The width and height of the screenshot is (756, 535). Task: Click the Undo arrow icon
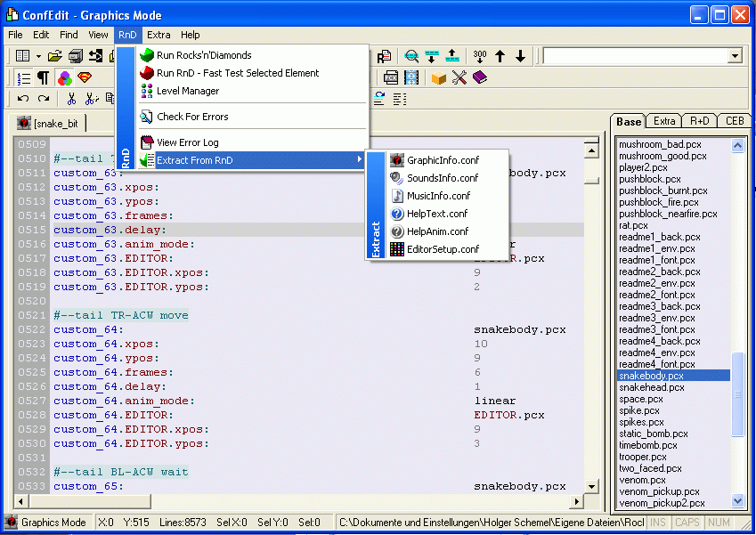coord(22,99)
